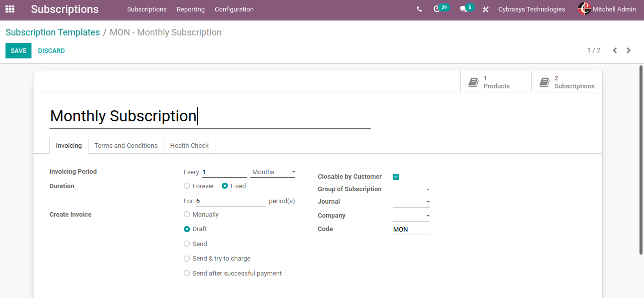Click the phone call icon
Viewport: 644px width, 298px height.
[x=419, y=9]
